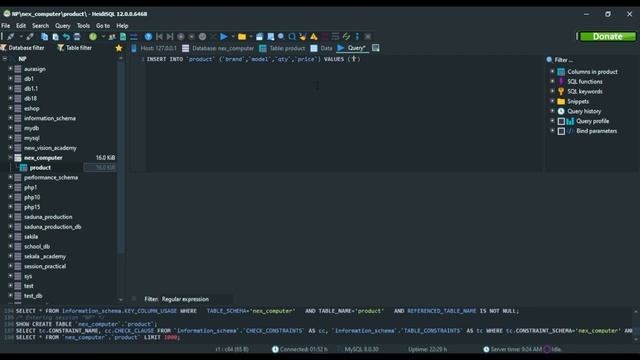This screenshot has height=360, width=640.
Task: Open the load SQL file folder icon
Action: pos(242,37)
